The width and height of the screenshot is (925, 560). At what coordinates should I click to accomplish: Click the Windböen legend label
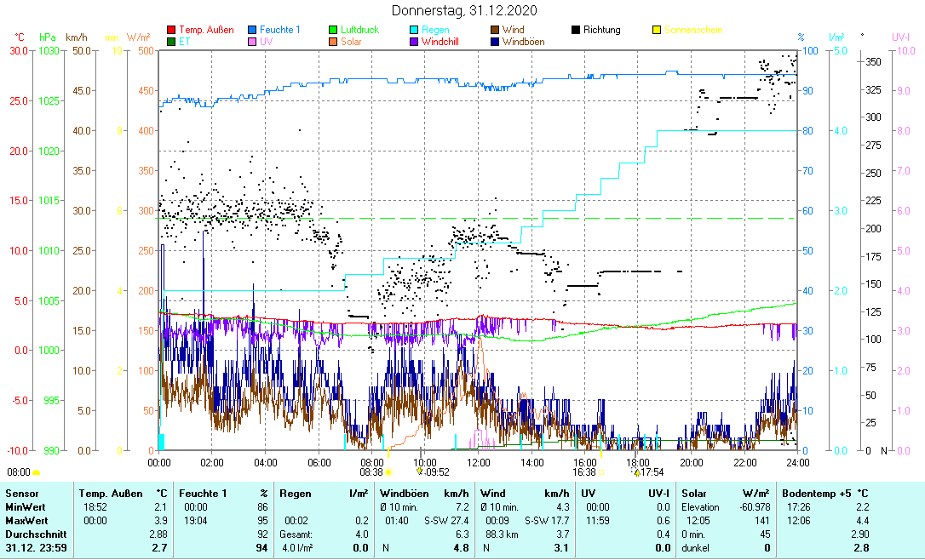click(x=524, y=41)
